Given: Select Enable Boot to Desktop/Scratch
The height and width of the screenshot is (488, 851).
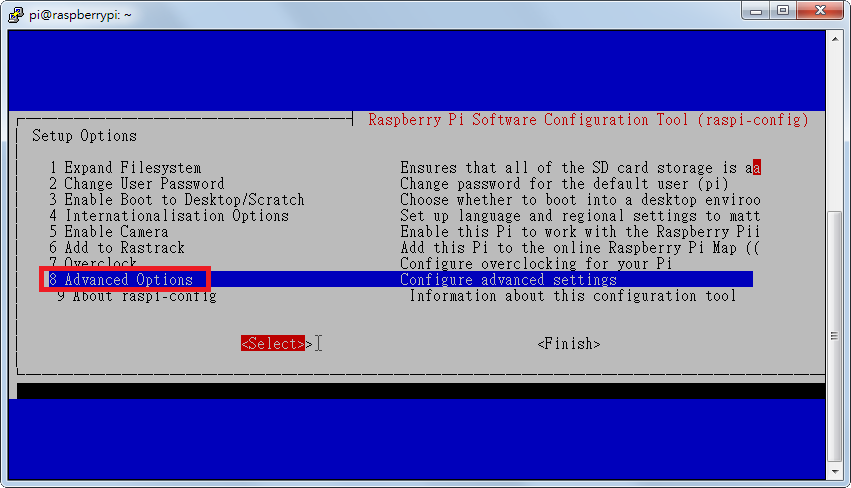Looking at the screenshot, I should click(x=176, y=200).
